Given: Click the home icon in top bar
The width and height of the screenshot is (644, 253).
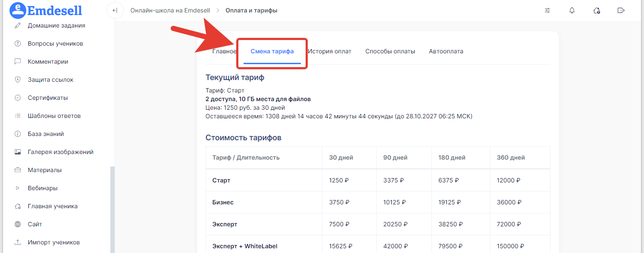Looking at the screenshot, I should pos(597,10).
